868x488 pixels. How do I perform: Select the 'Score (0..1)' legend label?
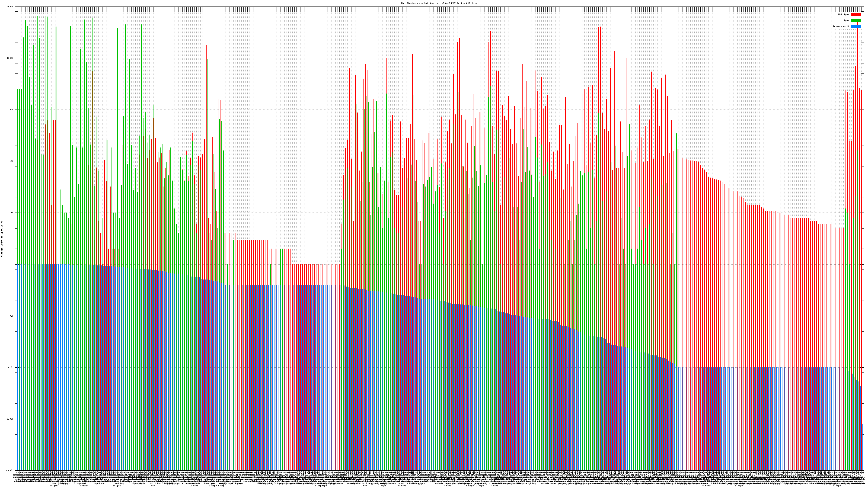[841, 26]
